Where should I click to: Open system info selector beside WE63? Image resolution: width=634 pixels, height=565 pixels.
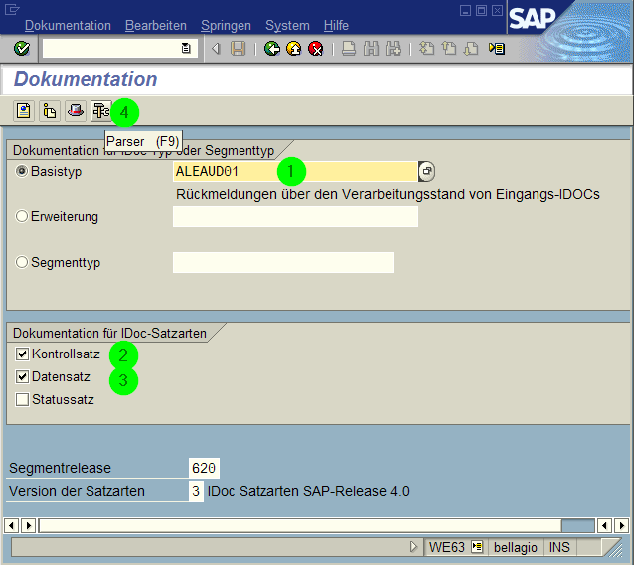[478, 547]
